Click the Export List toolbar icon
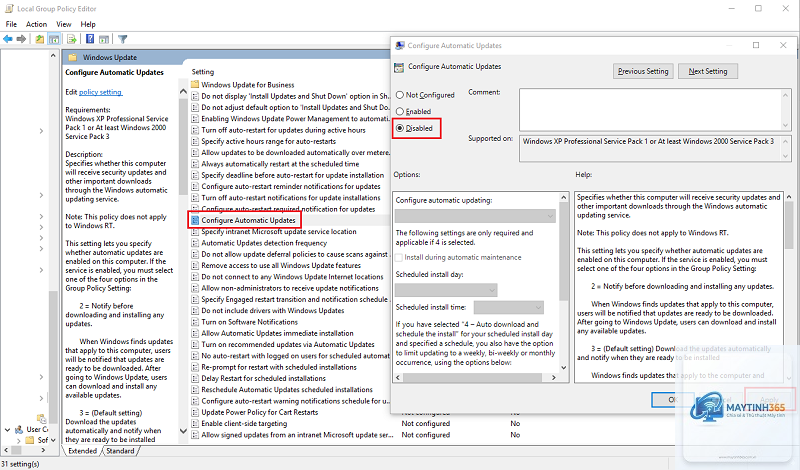This screenshot has height=470, width=800. tap(71, 39)
